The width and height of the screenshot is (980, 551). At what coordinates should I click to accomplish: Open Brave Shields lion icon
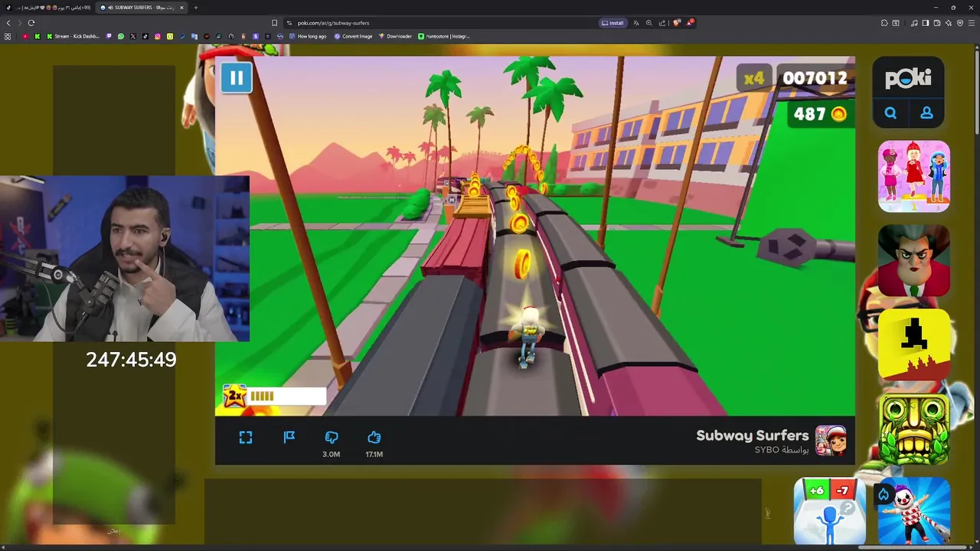click(677, 23)
